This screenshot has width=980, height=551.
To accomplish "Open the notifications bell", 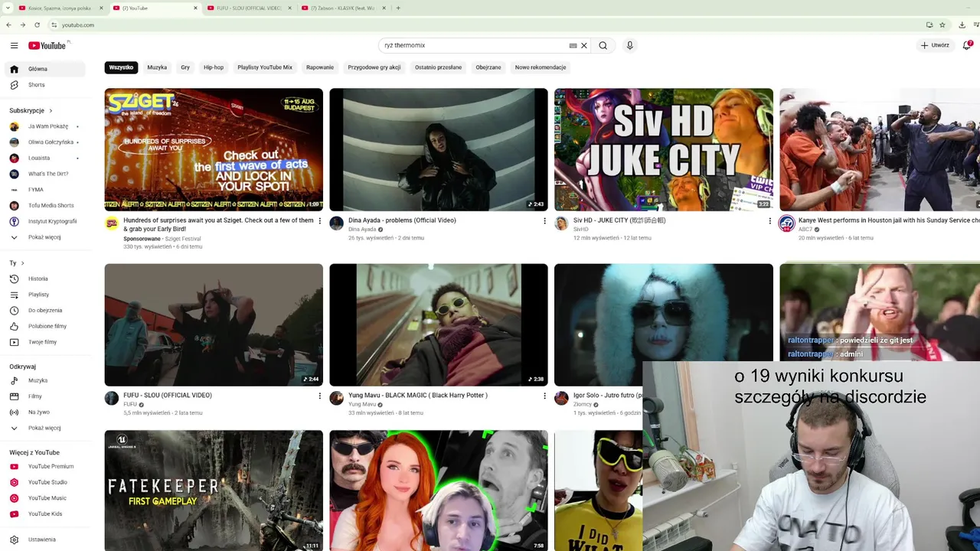I will 967,45.
